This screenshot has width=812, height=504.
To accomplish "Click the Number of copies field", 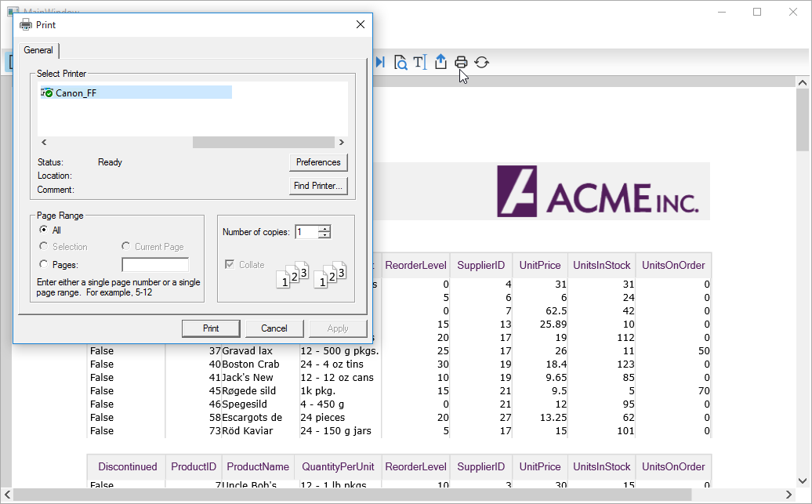I will pos(306,231).
